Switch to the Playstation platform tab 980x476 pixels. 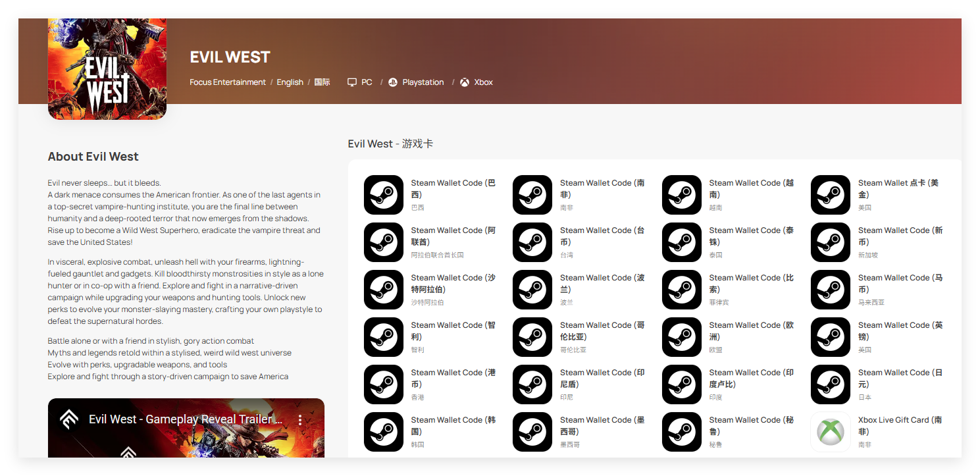(423, 82)
